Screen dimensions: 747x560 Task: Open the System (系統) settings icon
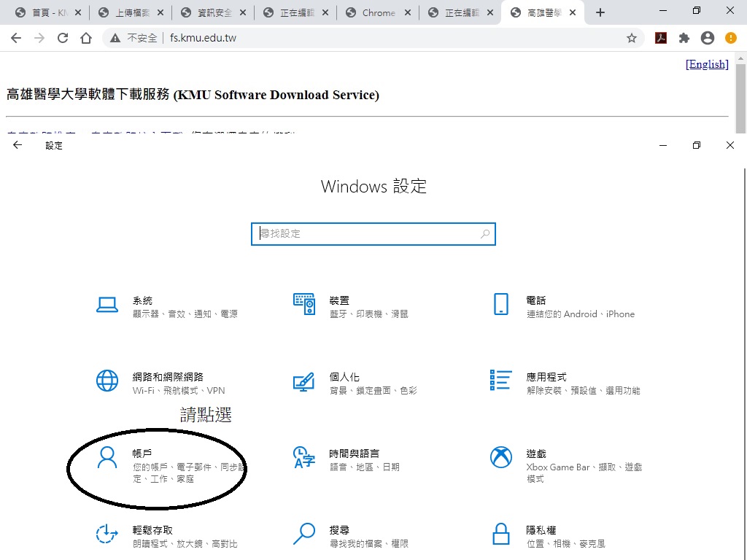coord(107,305)
